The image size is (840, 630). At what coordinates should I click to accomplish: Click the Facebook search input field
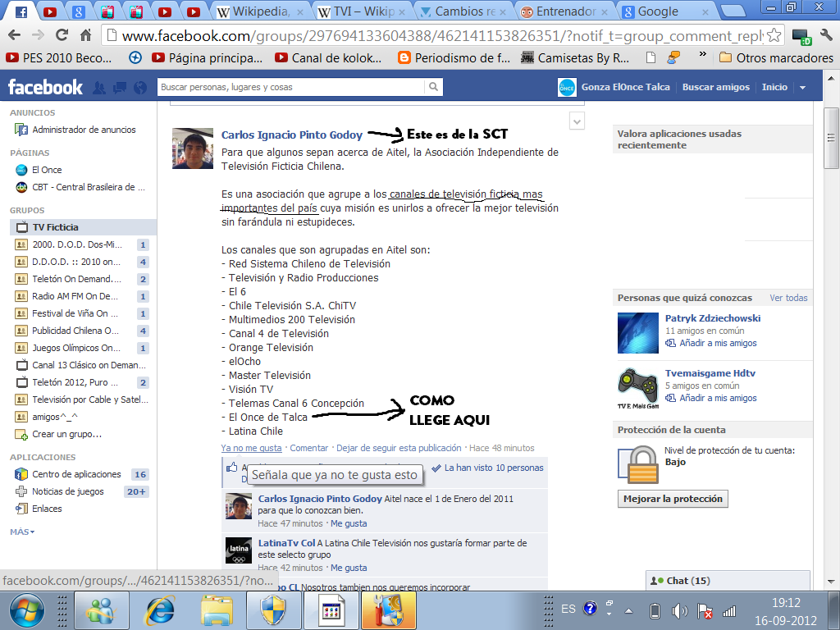pyautogui.click(x=291, y=87)
